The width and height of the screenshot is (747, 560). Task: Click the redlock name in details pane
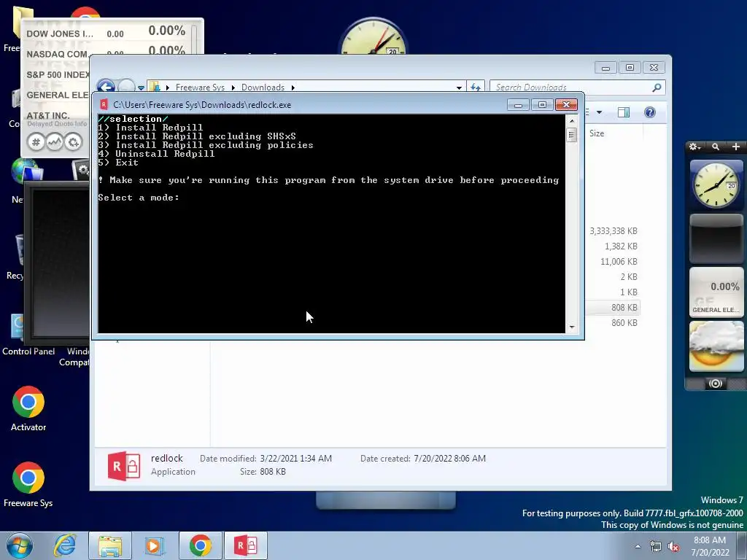tap(167, 458)
